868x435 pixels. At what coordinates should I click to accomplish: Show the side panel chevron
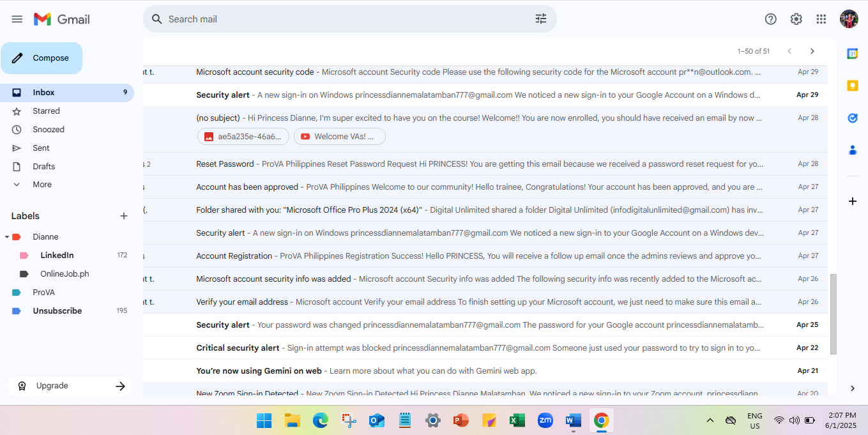tap(852, 388)
